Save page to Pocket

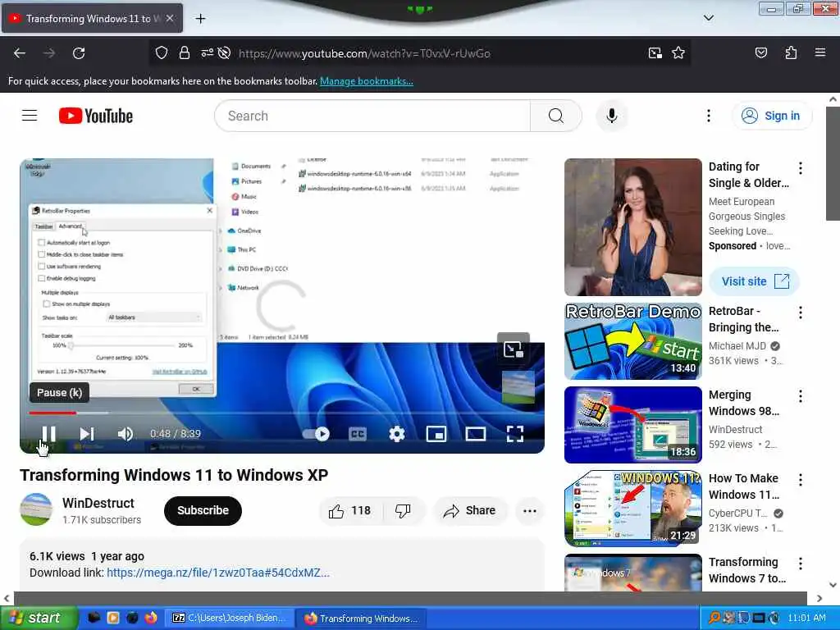[x=760, y=53]
